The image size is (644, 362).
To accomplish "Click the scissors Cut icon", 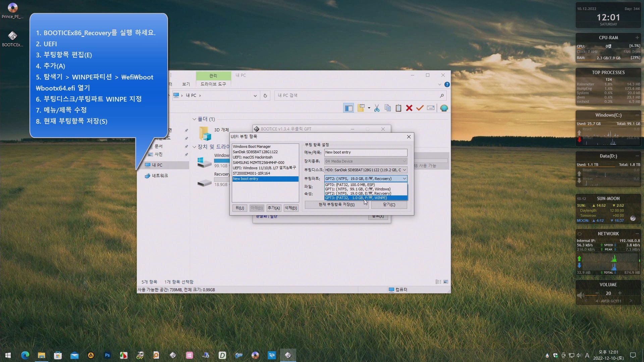I will click(377, 108).
